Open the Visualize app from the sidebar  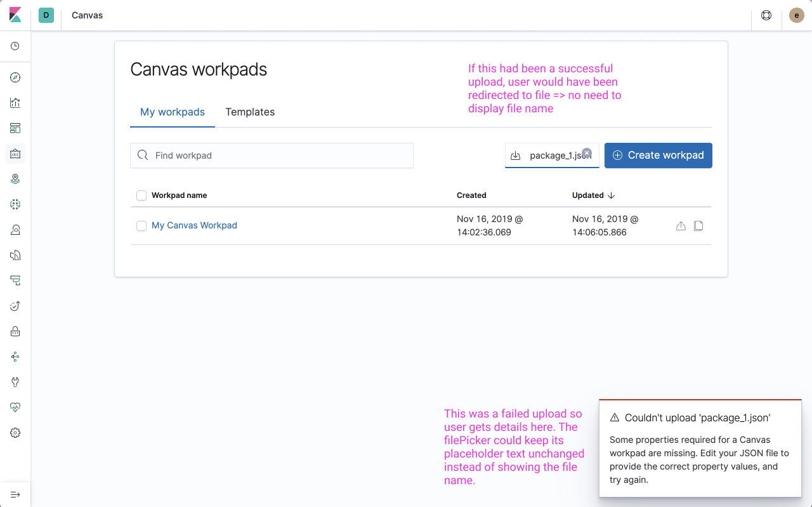(15, 103)
